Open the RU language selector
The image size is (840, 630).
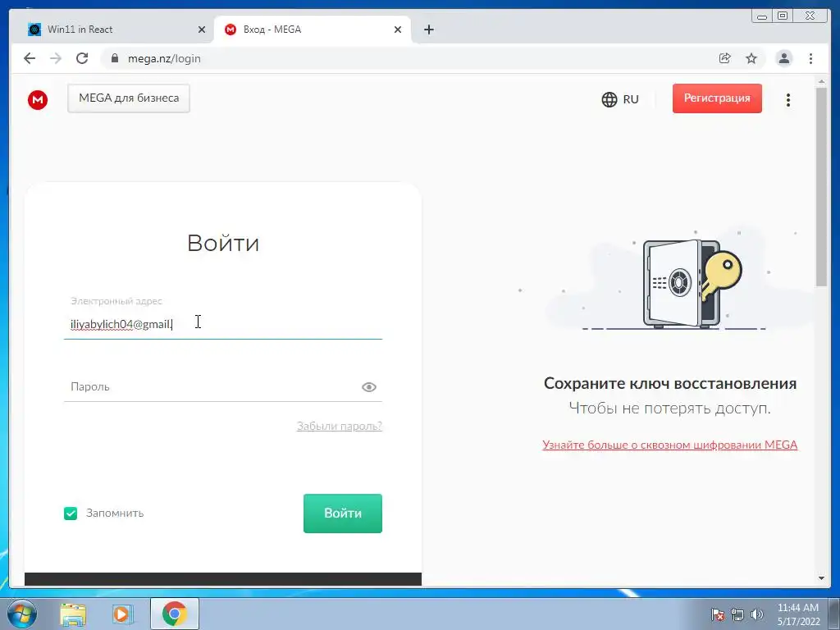click(620, 99)
